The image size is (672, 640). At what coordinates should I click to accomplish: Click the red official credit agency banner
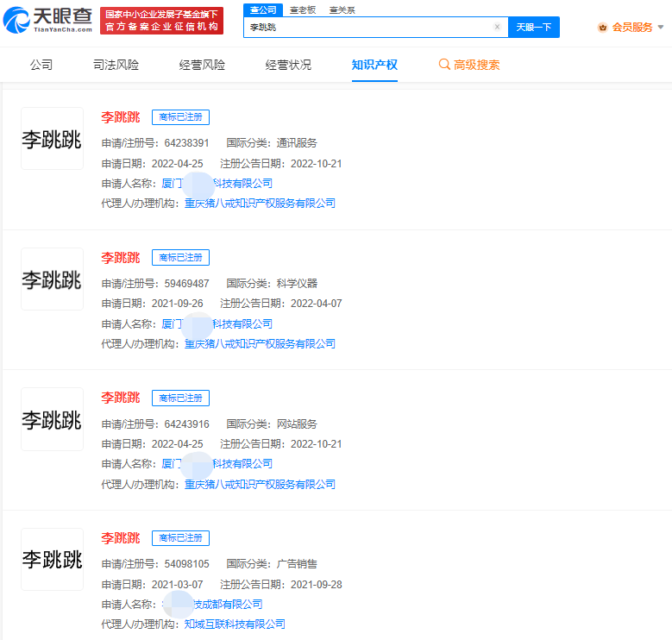(161, 21)
